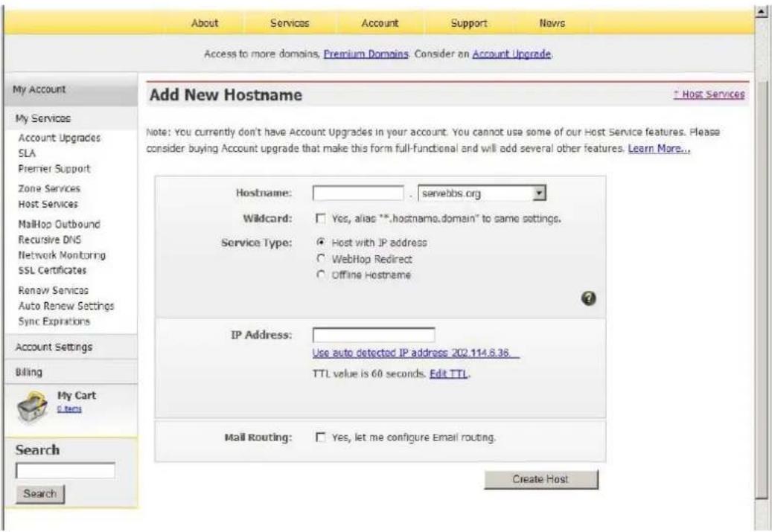
Task: Open Network Monitoring in sidebar
Action: click(x=62, y=255)
